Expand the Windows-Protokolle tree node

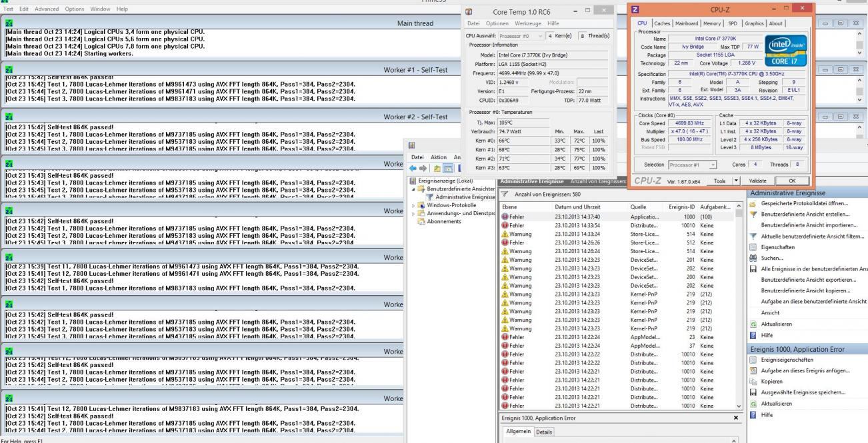[414, 205]
